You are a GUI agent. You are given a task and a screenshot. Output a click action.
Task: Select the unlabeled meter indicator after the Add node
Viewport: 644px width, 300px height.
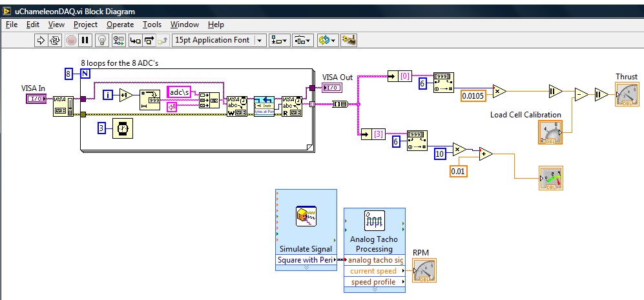coord(551,178)
